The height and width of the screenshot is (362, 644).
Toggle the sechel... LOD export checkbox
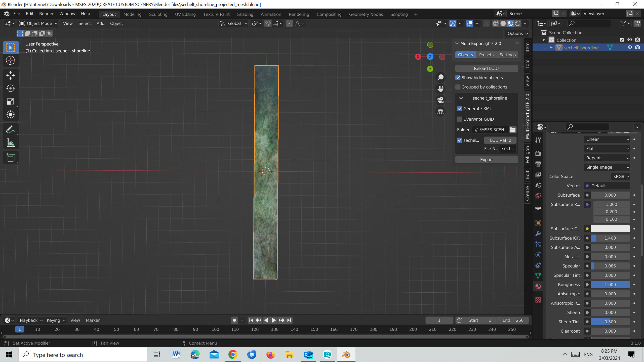tap(460, 140)
